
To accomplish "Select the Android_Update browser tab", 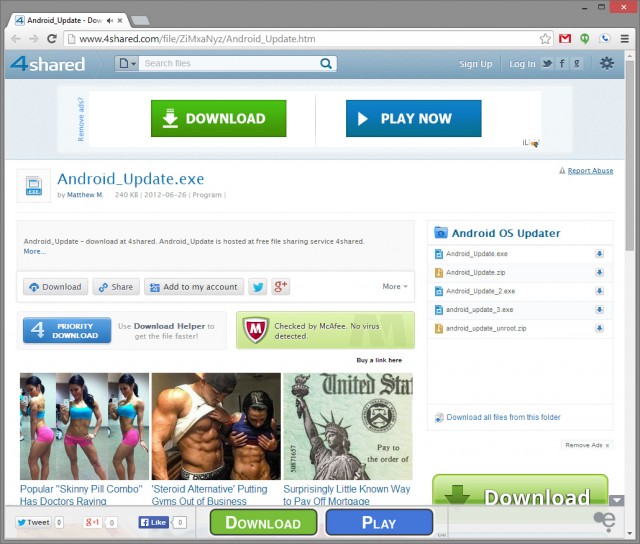I will pyautogui.click(x=65, y=20).
